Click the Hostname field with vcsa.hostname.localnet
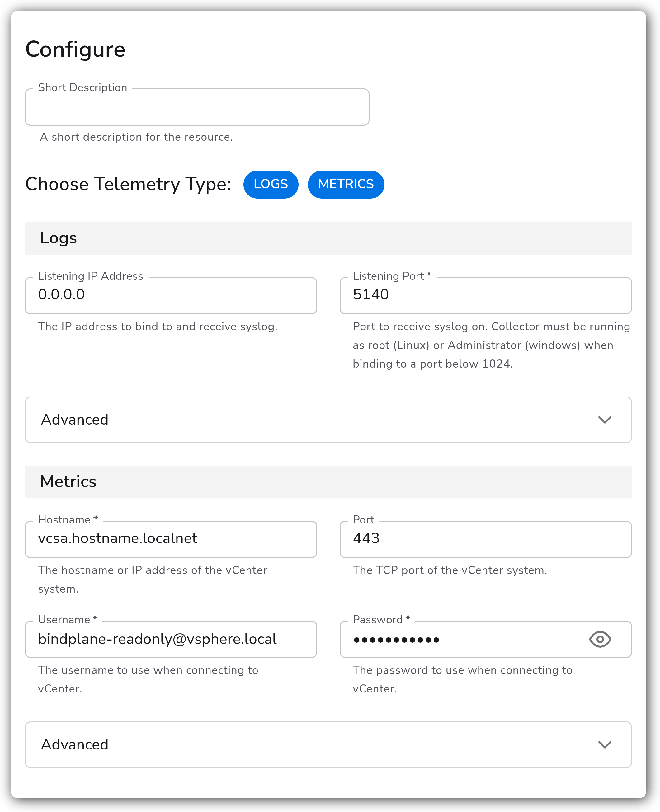Screen dimensions: 660x812 click(171, 539)
